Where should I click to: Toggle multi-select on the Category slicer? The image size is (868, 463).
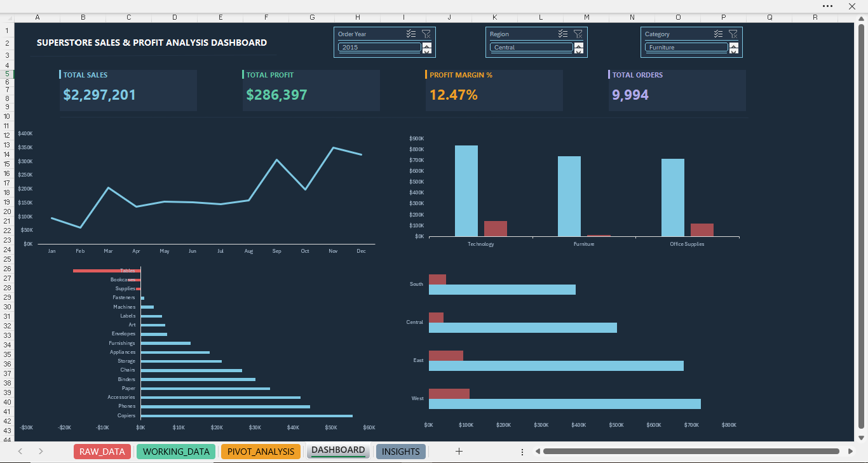[718, 34]
